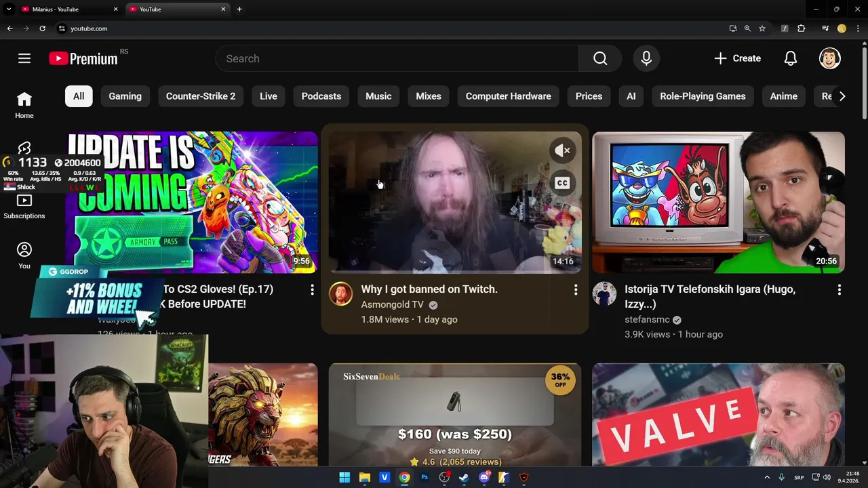Open Istorija TV Telefonskih Igara thumbnail

718,202
